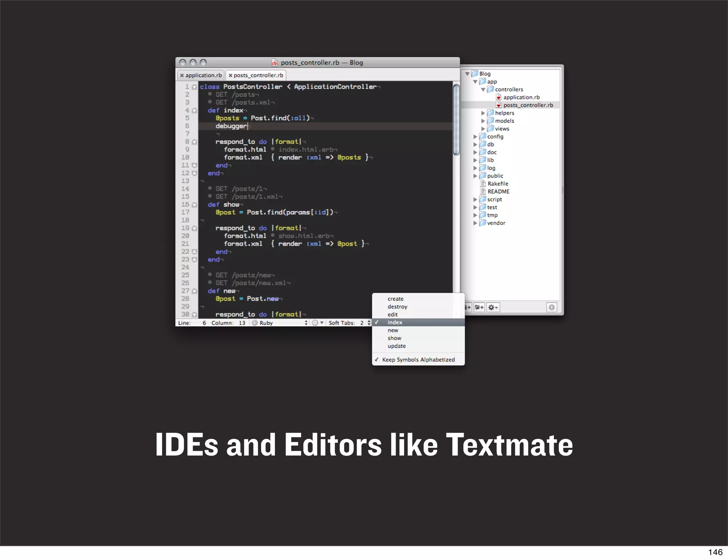The image size is (728, 560).
Task: Click the config folder icon
Action: [x=482, y=136]
